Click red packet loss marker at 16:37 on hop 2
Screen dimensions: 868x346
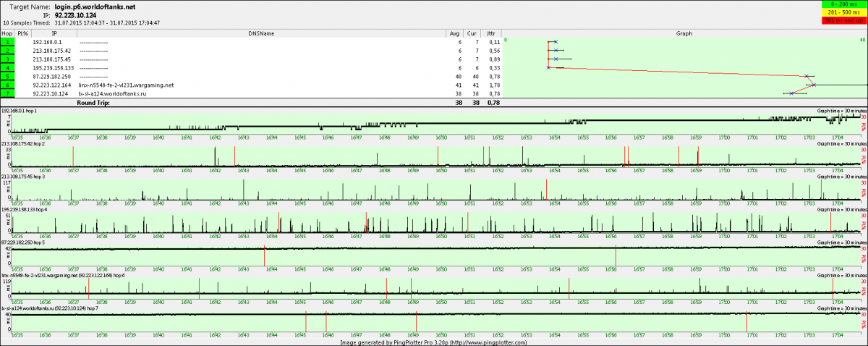73,156
